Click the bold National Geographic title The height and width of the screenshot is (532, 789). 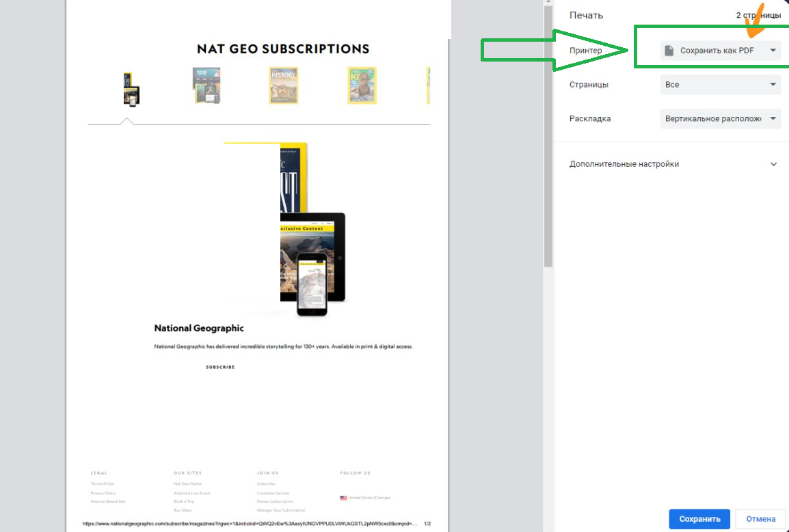(199, 328)
